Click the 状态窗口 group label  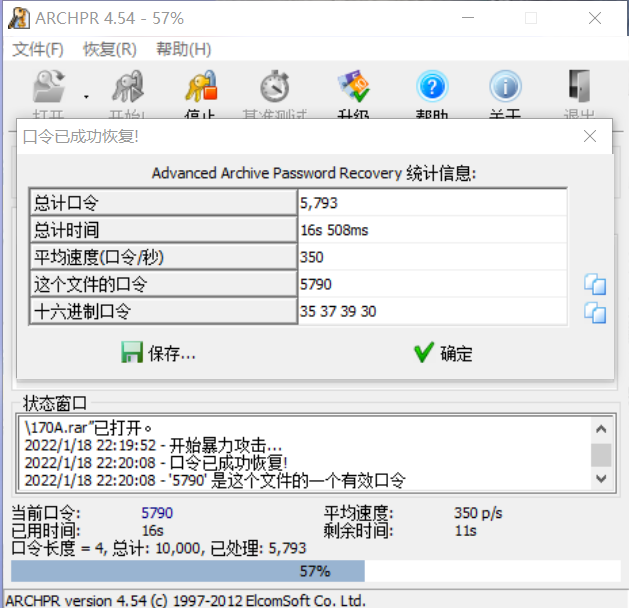(x=55, y=403)
